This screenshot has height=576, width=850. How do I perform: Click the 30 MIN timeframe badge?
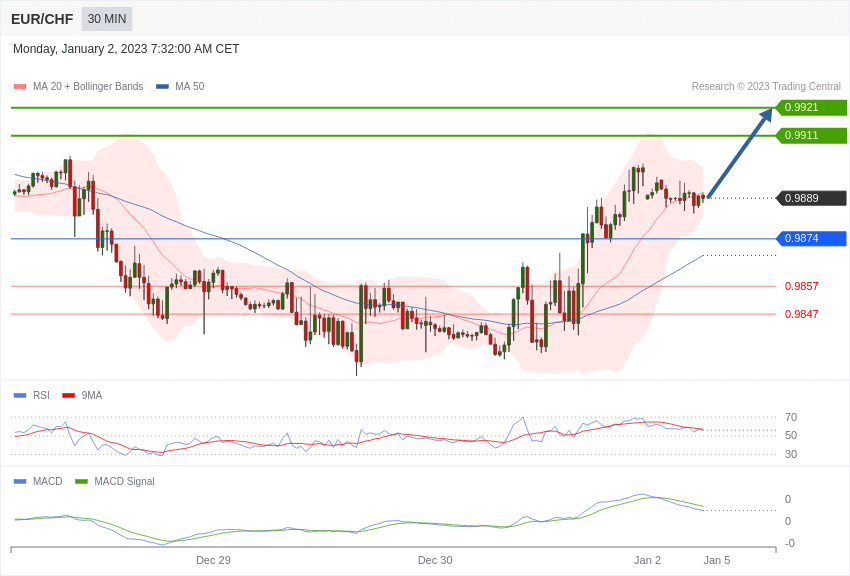(107, 19)
